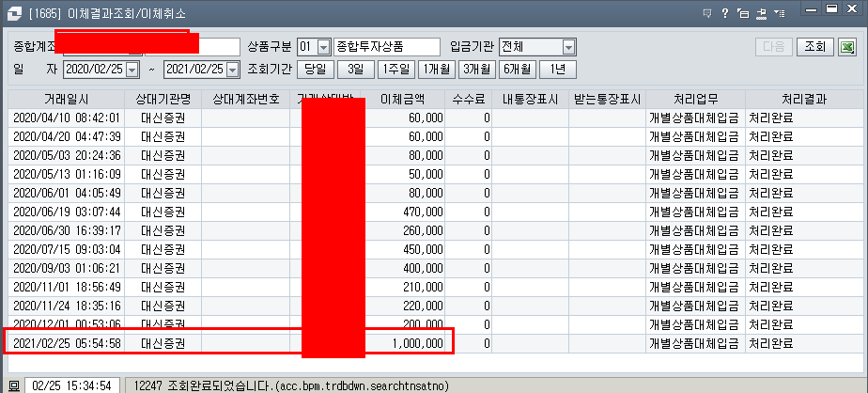Set period to 당일
Screen dimensions: 868x393
pos(316,70)
